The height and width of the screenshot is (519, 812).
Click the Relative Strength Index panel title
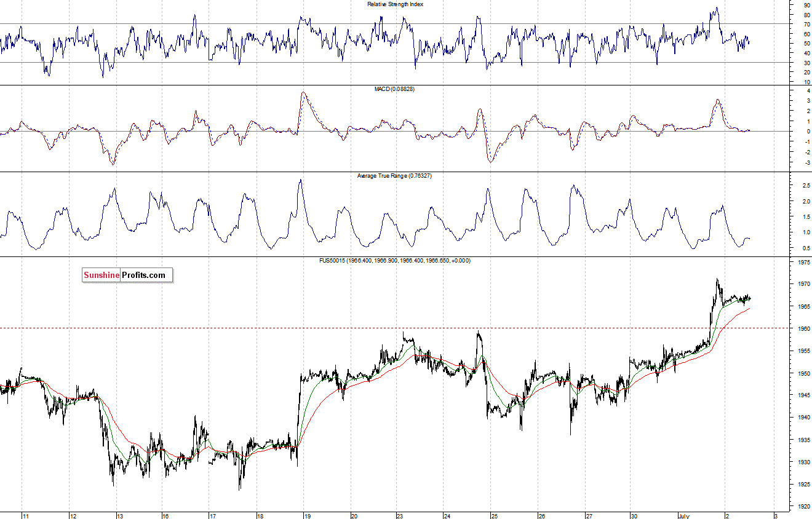(x=395, y=4)
